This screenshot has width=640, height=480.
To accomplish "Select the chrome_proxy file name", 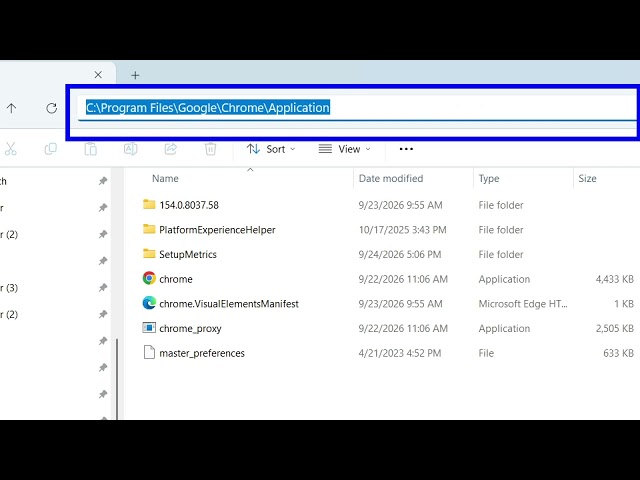I will (x=190, y=329).
